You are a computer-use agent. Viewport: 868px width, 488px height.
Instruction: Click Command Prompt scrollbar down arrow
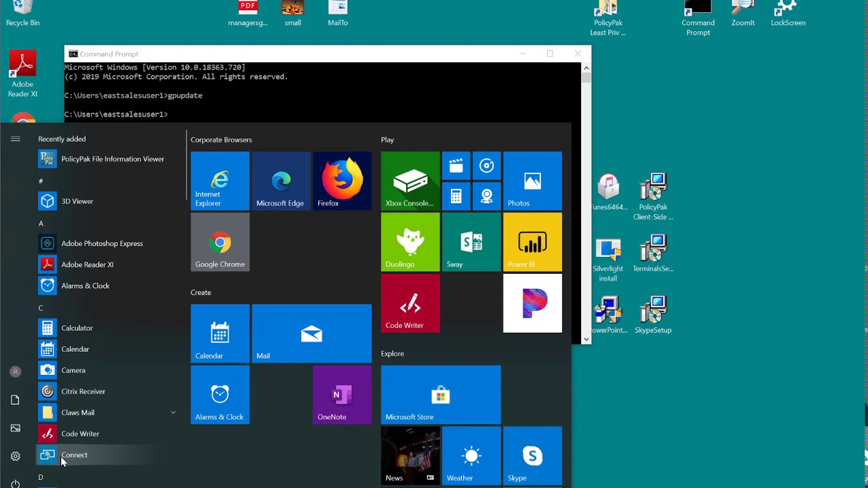(586, 339)
